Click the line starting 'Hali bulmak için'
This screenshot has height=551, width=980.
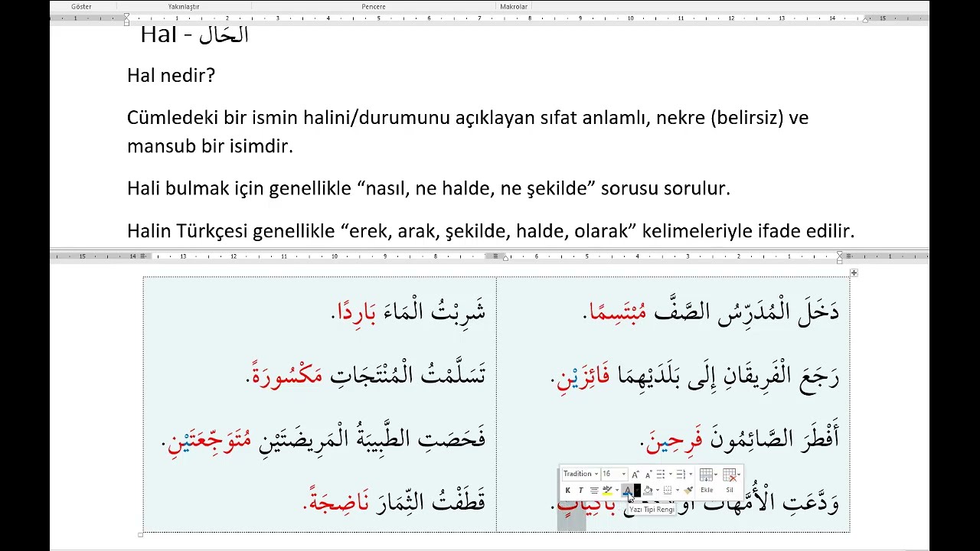point(429,188)
